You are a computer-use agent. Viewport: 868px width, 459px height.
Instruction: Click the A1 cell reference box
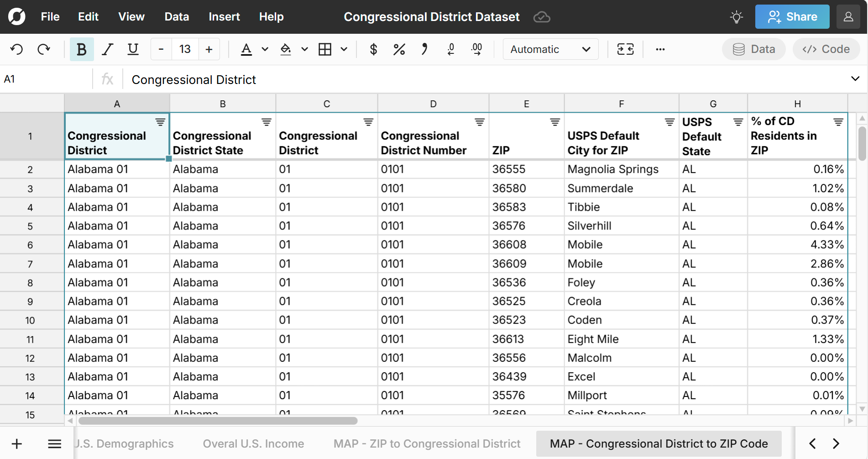(x=46, y=79)
